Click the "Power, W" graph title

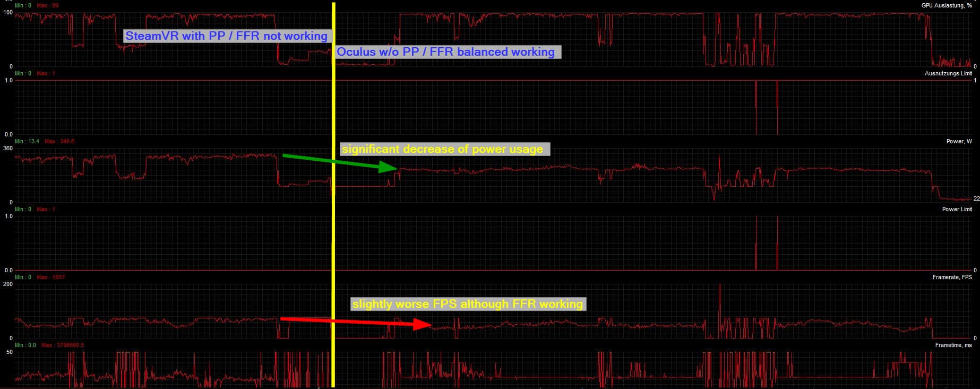(x=959, y=141)
